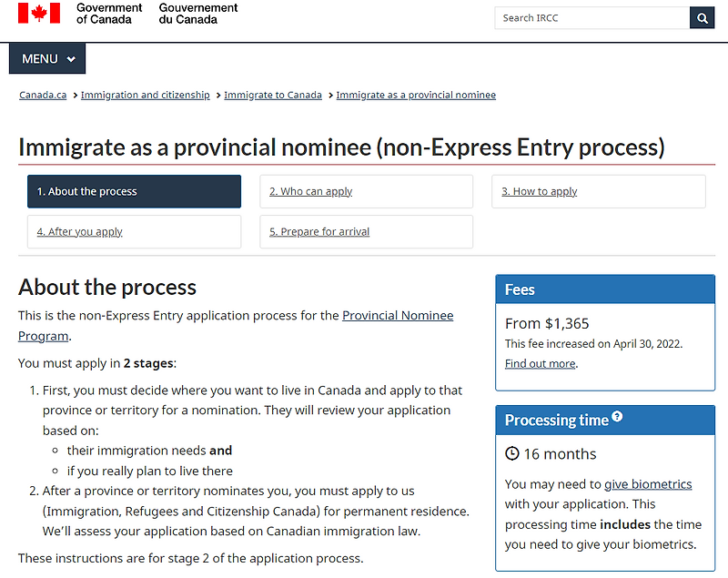This screenshot has height=578, width=728.
Task: Go to Immigrate to Canada breadcrumb
Action: pyautogui.click(x=273, y=96)
